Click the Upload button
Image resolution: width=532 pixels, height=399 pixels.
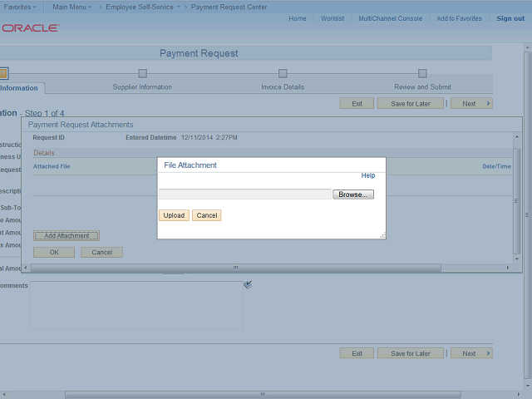pyautogui.click(x=174, y=215)
